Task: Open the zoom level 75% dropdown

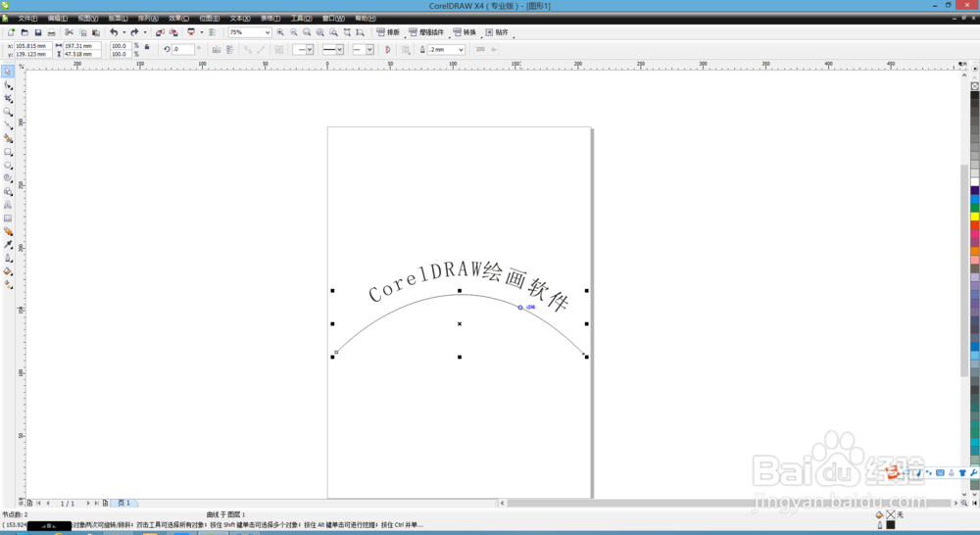Action: point(268,32)
